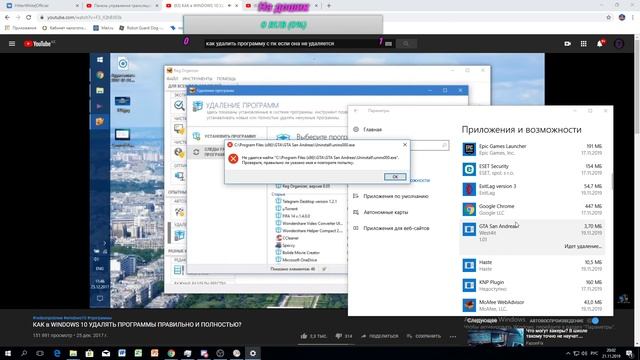This screenshot has height=360, width=640.
Task: Dislike the video with thumbs down
Action: pos(344,336)
